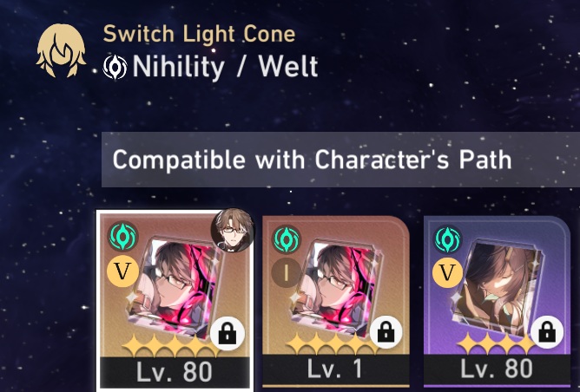580x392 pixels.
Task: Click Nihility icon on the Lv. 1 card
Action: click(x=286, y=239)
